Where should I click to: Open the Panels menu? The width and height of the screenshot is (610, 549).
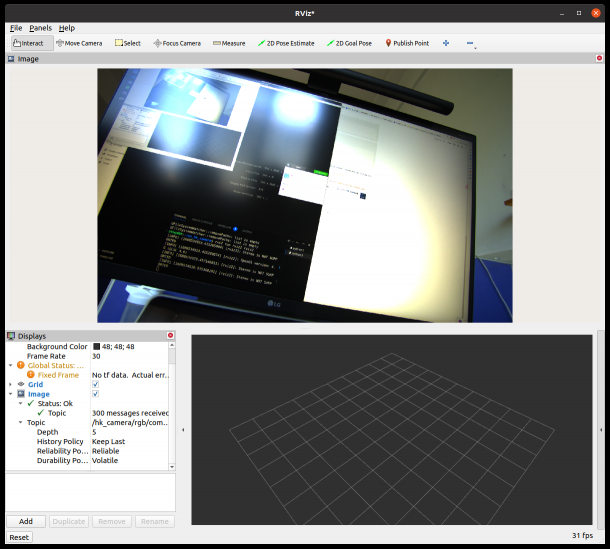tap(40, 28)
